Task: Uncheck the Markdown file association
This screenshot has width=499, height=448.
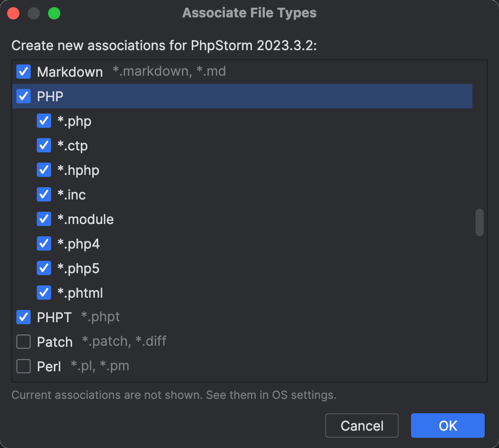Action: pos(23,72)
